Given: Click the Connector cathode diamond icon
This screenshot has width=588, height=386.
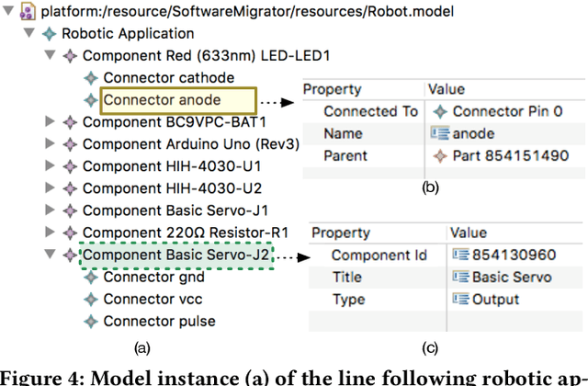Looking at the screenshot, I should click(90, 78).
